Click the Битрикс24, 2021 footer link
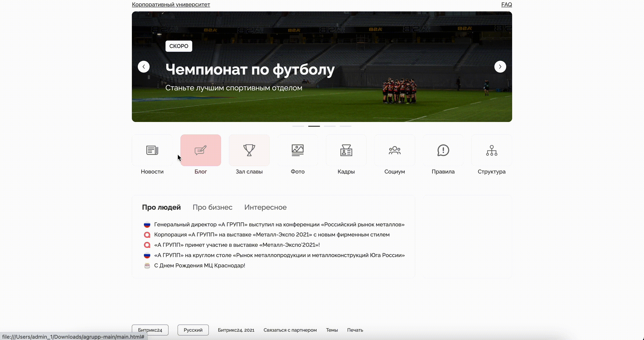The image size is (644, 340). pyautogui.click(x=236, y=330)
